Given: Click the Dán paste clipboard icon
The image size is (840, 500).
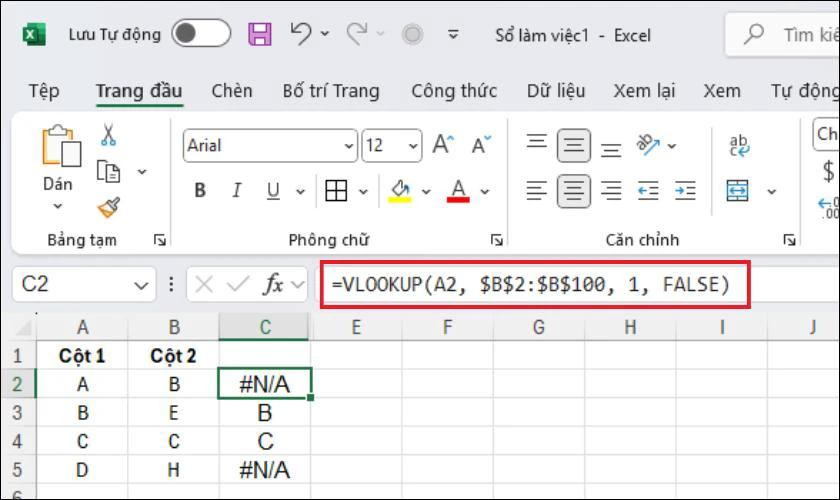Looking at the screenshot, I should (x=62, y=146).
